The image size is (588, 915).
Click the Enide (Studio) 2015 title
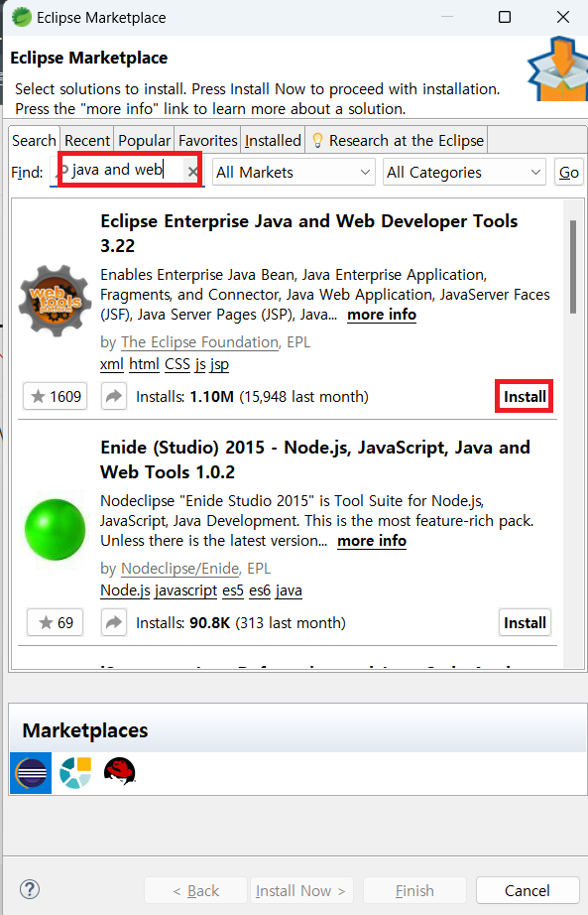click(x=315, y=459)
